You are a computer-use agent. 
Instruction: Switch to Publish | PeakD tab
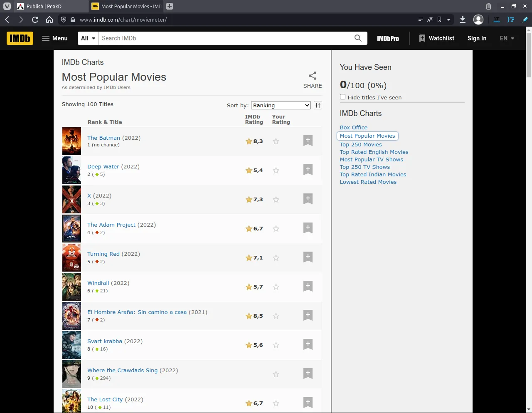pos(51,6)
